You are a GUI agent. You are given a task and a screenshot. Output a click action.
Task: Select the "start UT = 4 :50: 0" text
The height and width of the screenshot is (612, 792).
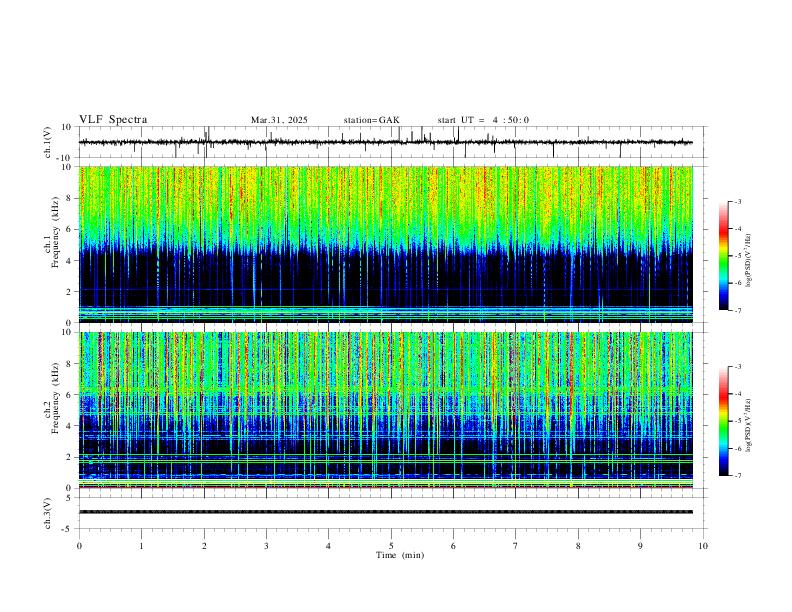tap(483, 120)
